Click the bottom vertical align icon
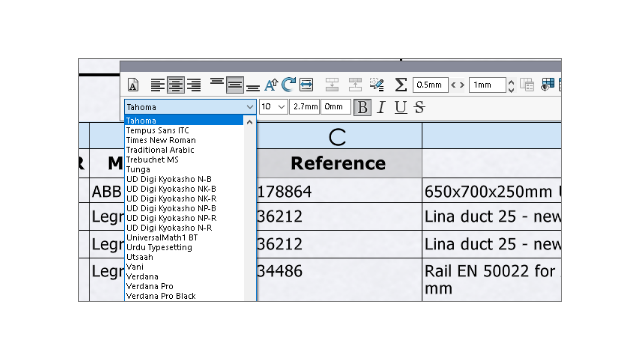Image resolution: width=640 pixels, height=360 pixels. click(253, 87)
